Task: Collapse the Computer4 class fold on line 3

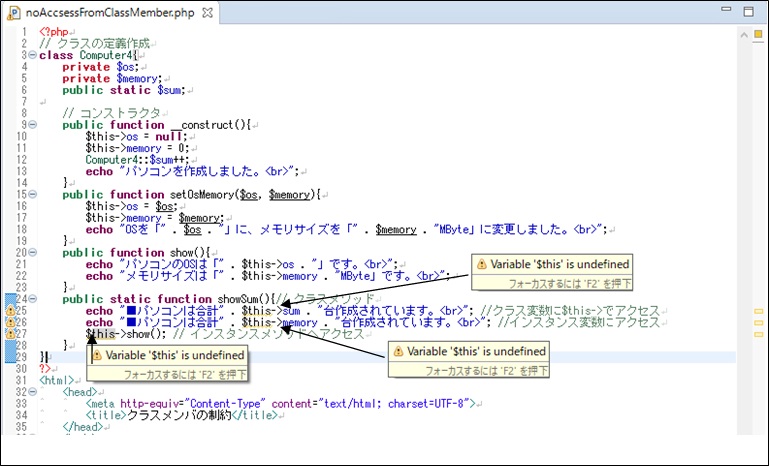Action: coord(32,56)
